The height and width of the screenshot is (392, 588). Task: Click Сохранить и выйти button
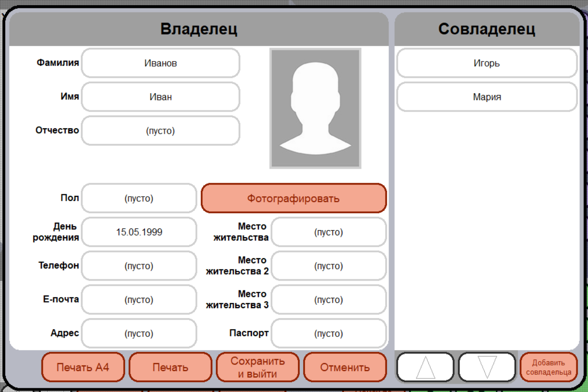pyautogui.click(x=257, y=367)
